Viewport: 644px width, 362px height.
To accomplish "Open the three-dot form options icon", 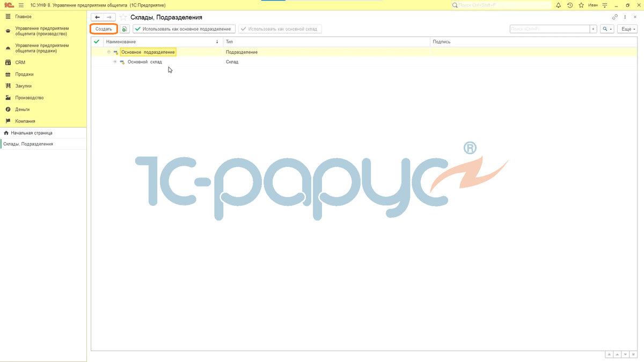I will (x=625, y=17).
